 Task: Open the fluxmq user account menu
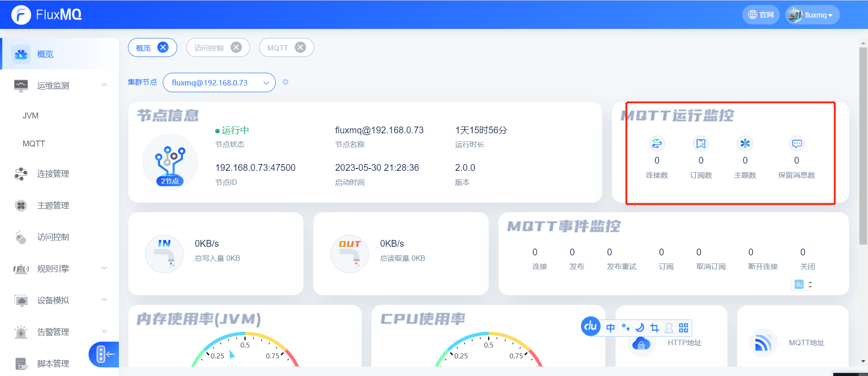[x=812, y=15]
